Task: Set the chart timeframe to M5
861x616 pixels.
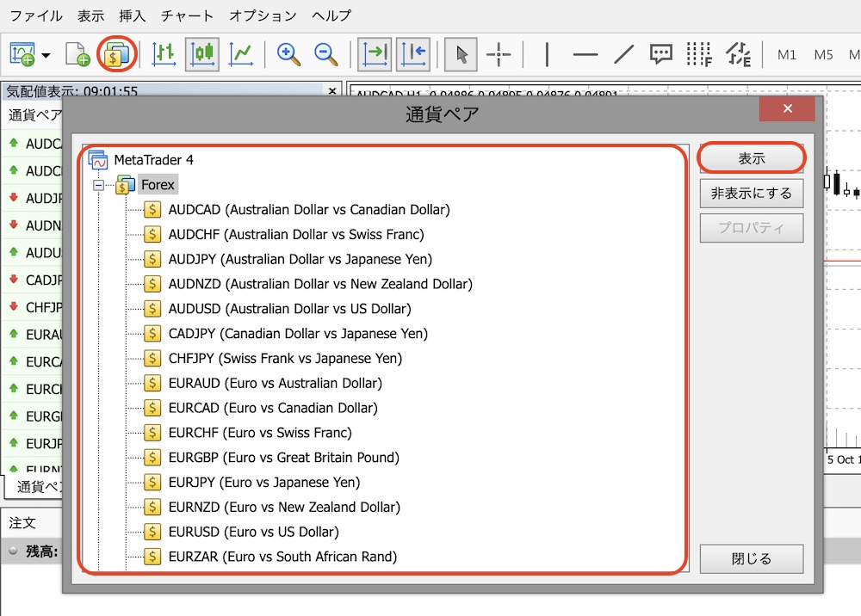Action: click(823, 55)
